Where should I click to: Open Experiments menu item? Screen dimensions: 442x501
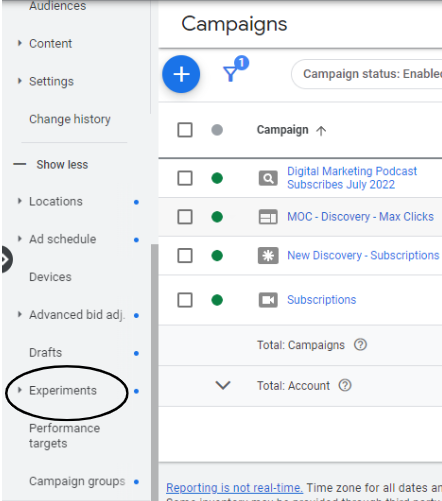tap(63, 390)
